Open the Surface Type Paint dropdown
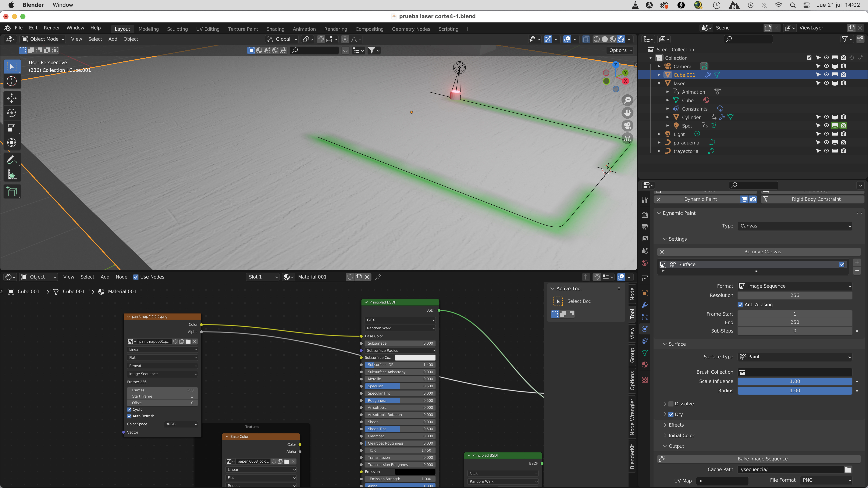This screenshot has width=868, height=488. [x=794, y=357]
